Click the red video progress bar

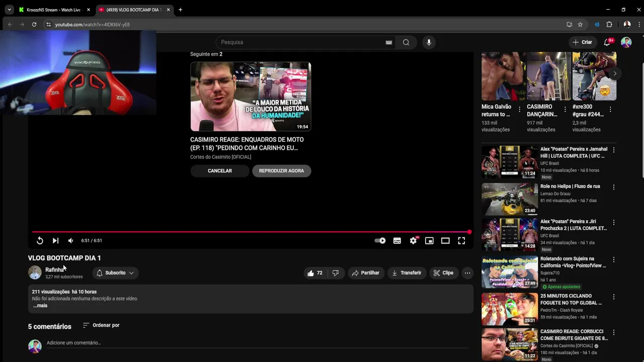pyautogui.click(x=251, y=232)
